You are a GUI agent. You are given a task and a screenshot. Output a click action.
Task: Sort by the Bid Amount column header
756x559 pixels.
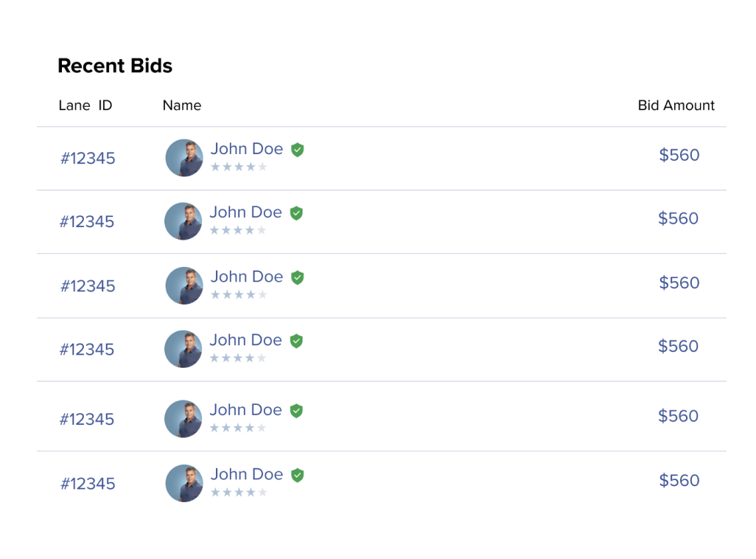click(x=676, y=105)
